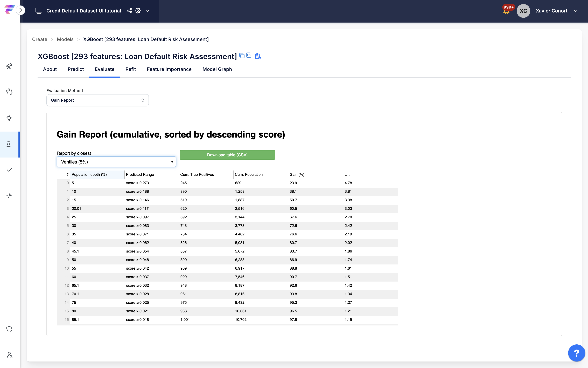The height and width of the screenshot is (368, 588).
Task: Select the flask experiment icon in sidebar
Action: 9,144
